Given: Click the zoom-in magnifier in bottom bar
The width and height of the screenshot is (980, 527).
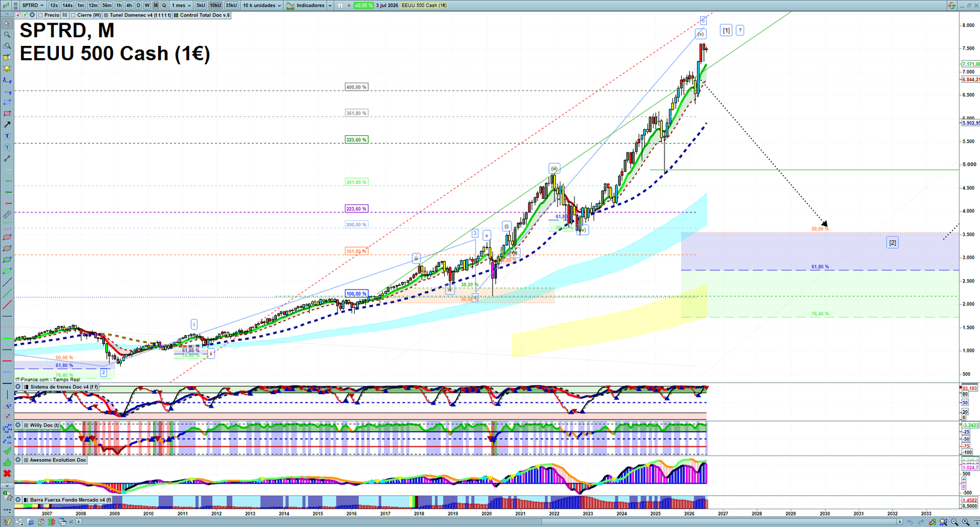Looking at the screenshot, I should pos(965,521).
